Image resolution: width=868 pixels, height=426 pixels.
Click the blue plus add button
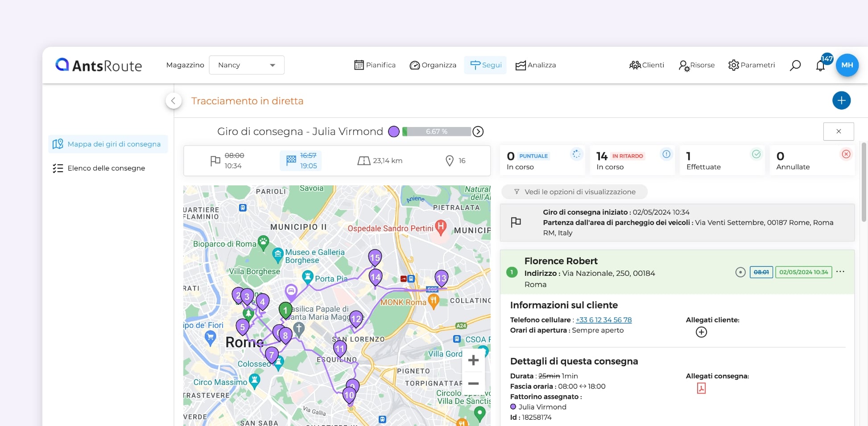(841, 100)
